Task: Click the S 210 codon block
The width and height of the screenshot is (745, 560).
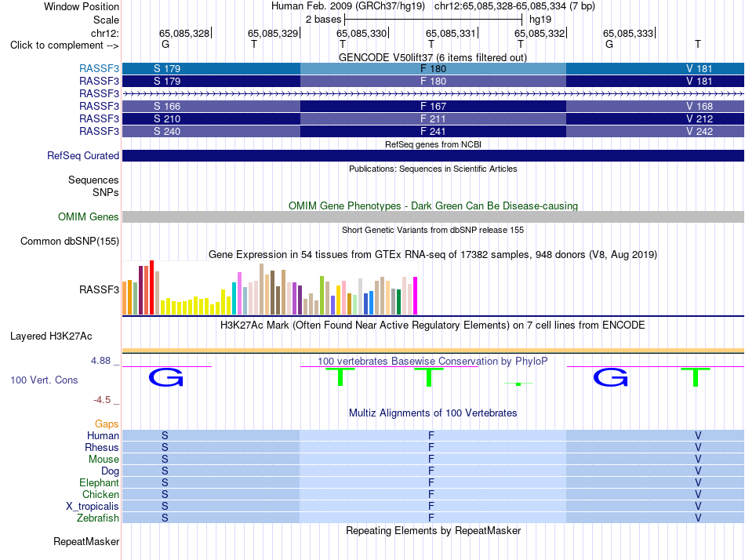Action: point(211,119)
